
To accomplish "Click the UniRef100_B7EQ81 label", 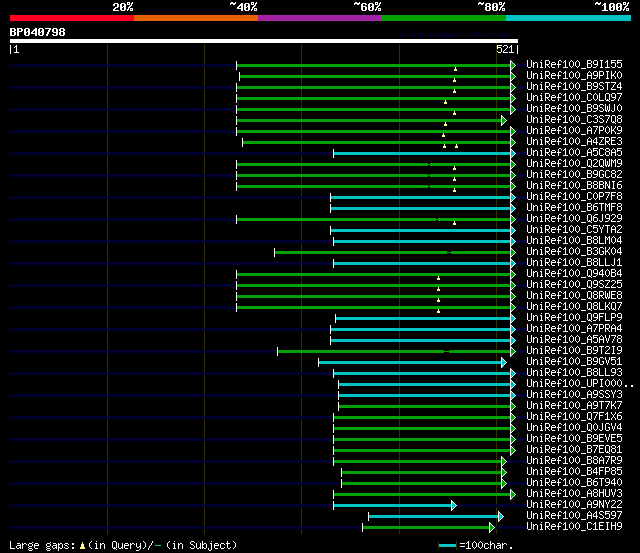I will [x=574, y=450].
